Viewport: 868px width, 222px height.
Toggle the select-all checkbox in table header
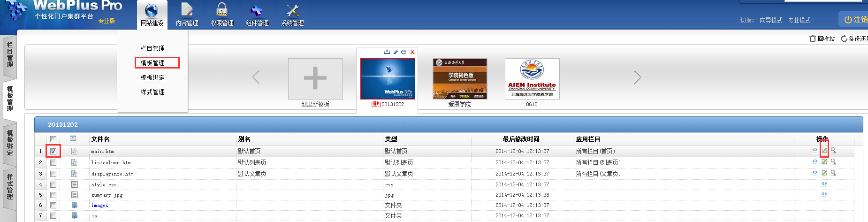click(53, 139)
